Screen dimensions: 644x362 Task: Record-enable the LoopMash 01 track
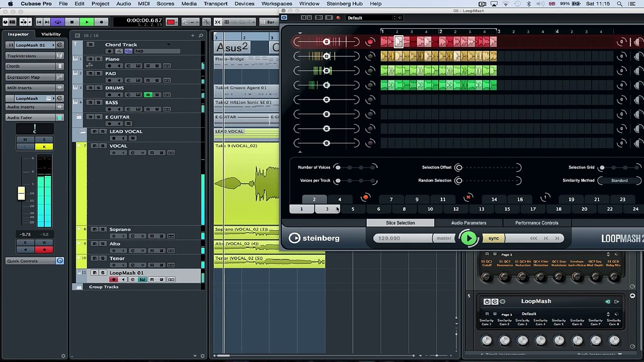[113, 280]
